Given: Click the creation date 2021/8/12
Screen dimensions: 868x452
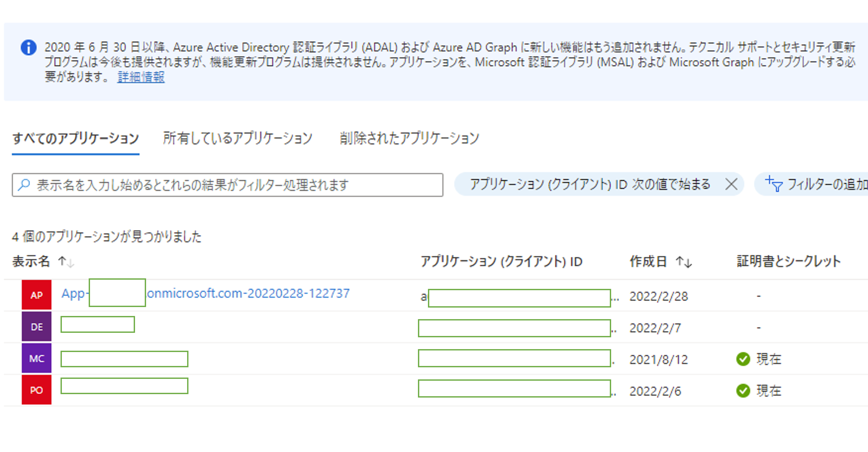Looking at the screenshot, I should (659, 360).
